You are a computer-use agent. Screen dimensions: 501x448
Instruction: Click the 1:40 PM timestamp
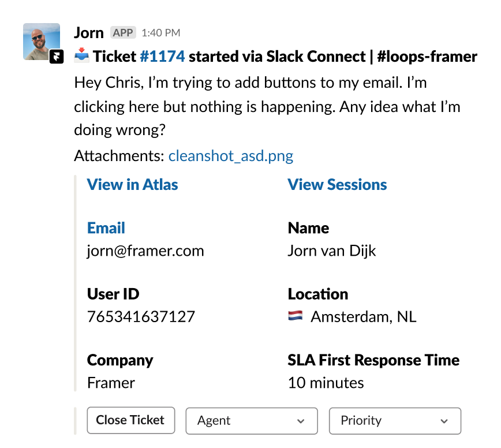160,33
